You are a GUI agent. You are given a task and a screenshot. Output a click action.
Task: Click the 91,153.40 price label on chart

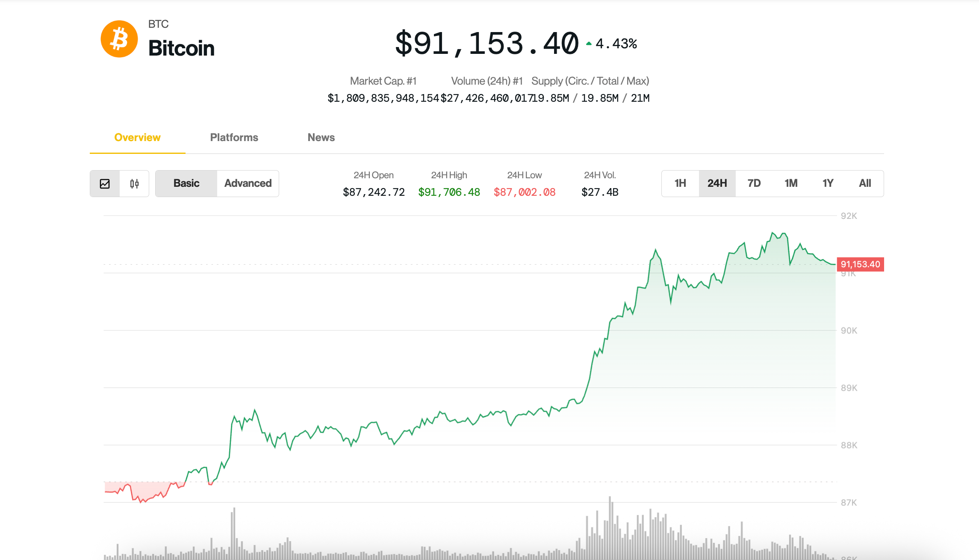click(x=861, y=265)
